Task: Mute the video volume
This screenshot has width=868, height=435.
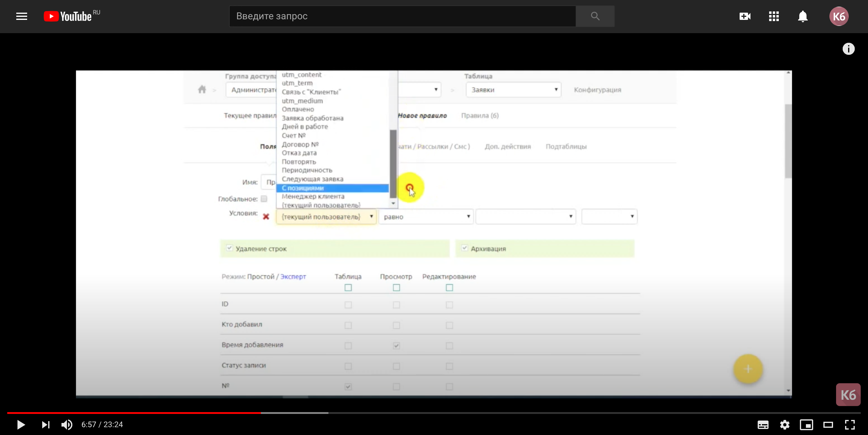Action: pyautogui.click(x=67, y=425)
